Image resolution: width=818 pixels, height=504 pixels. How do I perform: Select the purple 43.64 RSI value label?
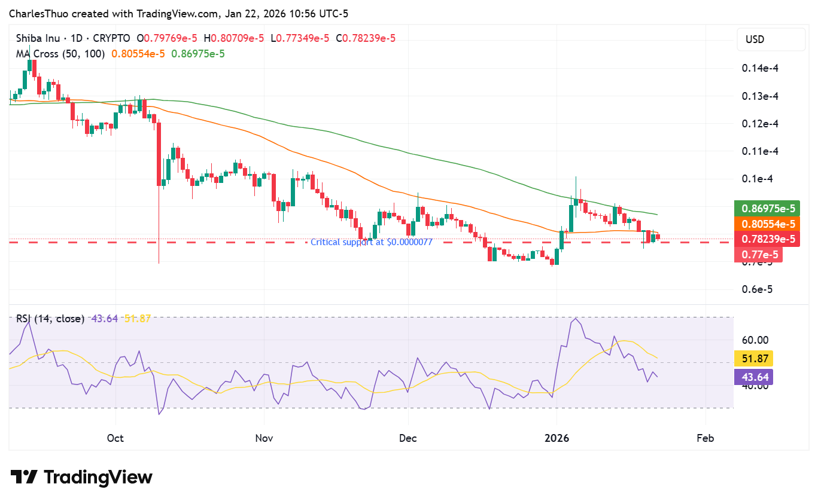coord(752,377)
